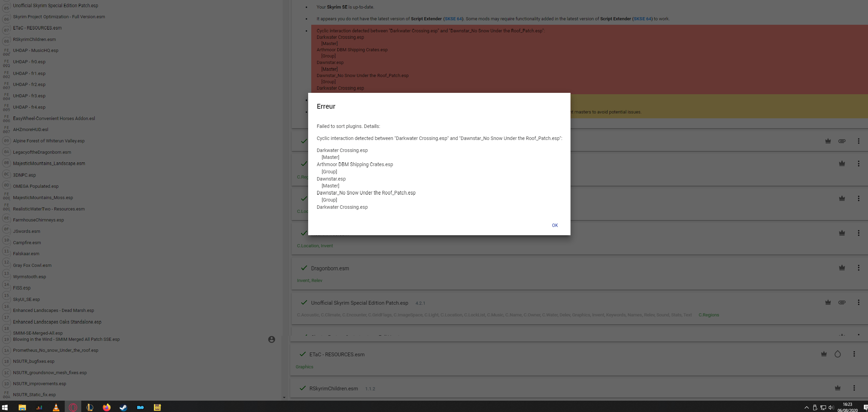Click OK to dismiss the Erreur dialog
The width and height of the screenshot is (868, 412).
point(555,225)
